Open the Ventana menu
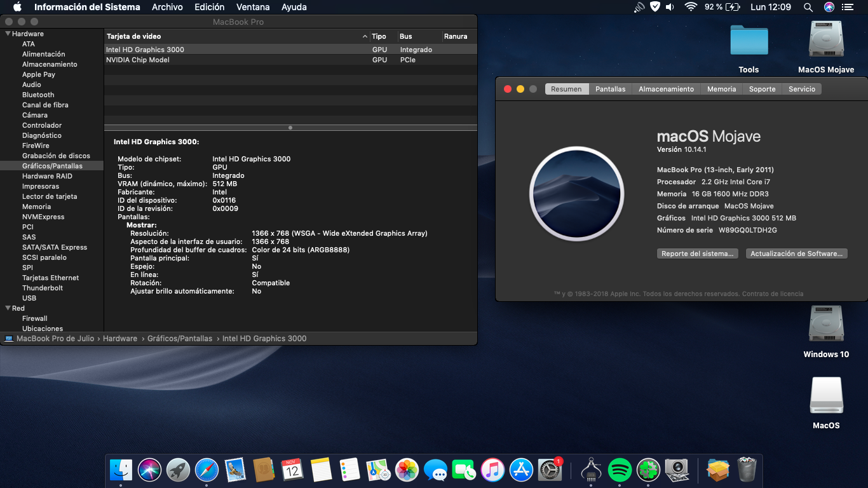Screen dimensions: 868x488 253,7
